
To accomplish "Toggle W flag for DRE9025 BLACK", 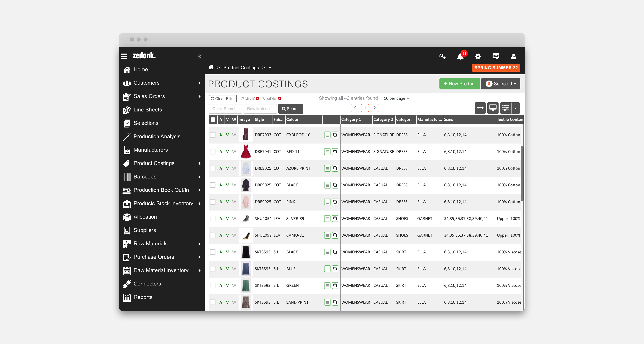I will click(234, 185).
